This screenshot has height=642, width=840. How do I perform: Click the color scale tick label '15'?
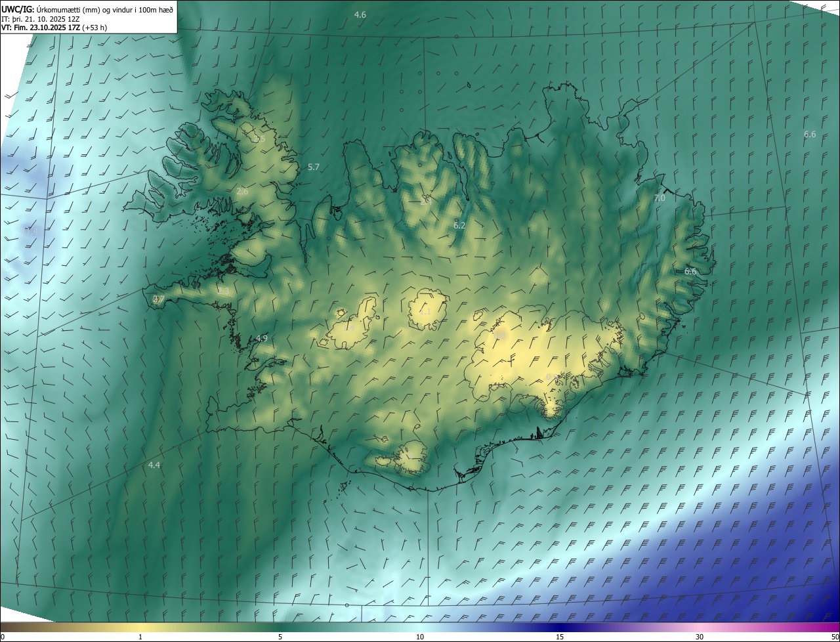pos(560,637)
